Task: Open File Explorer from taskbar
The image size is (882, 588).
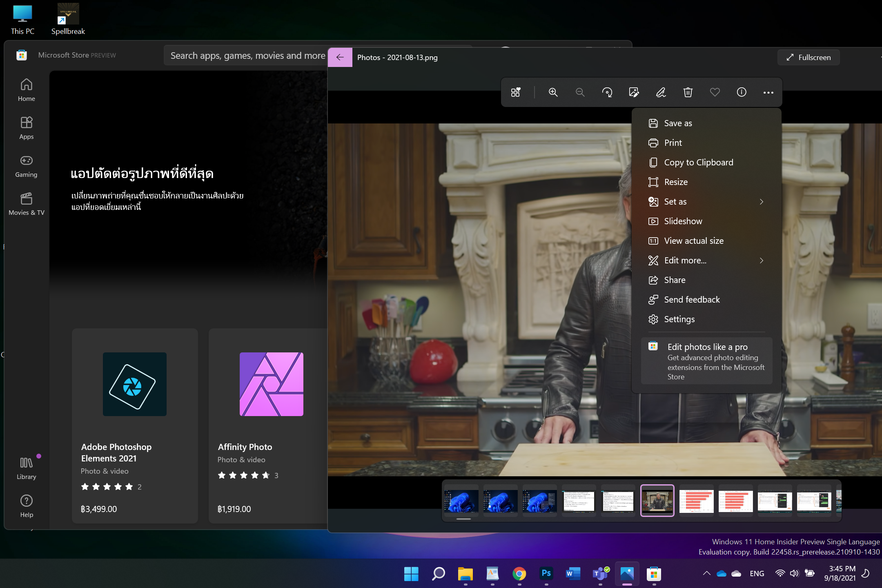Action: pyautogui.click(x=465, y=574)
